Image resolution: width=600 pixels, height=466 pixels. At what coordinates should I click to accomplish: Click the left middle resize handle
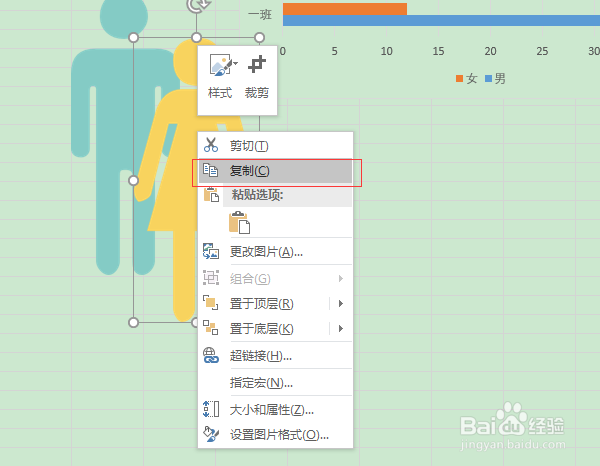click(x=133, y=180)
